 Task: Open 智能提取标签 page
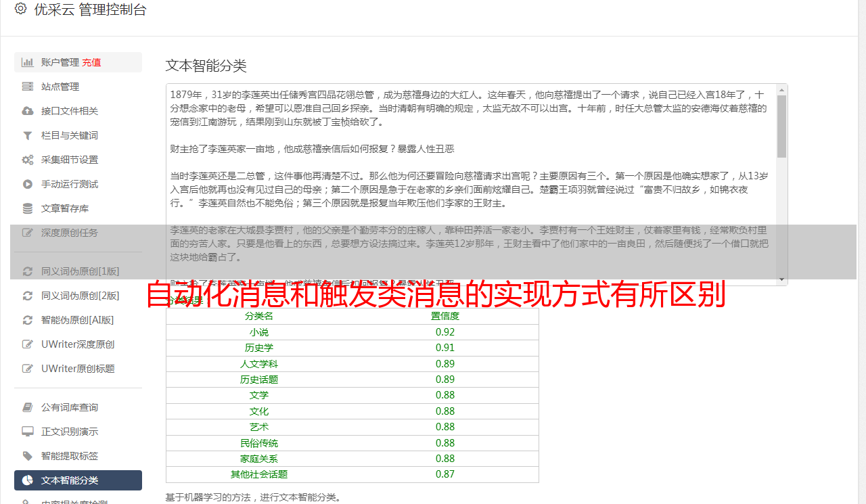[x=78, y=456]
